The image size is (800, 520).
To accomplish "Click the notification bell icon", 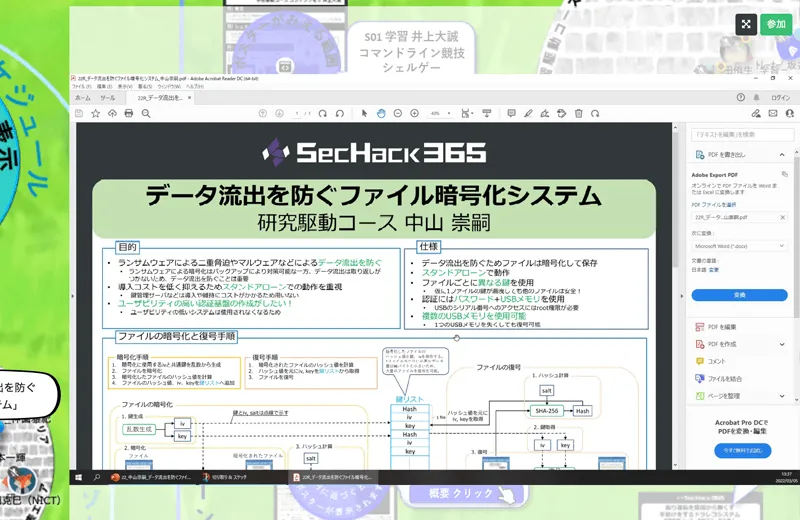I will coord(757,97).
